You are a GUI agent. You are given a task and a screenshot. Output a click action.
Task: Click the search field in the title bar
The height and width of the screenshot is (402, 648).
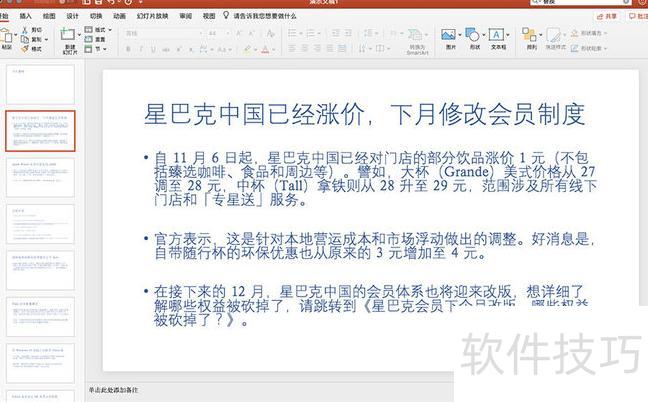point(580,2)
